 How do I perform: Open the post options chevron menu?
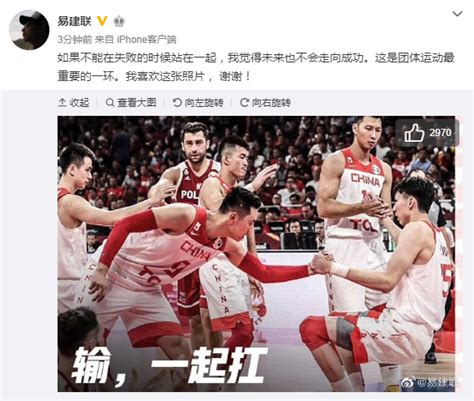click(457, 14)
